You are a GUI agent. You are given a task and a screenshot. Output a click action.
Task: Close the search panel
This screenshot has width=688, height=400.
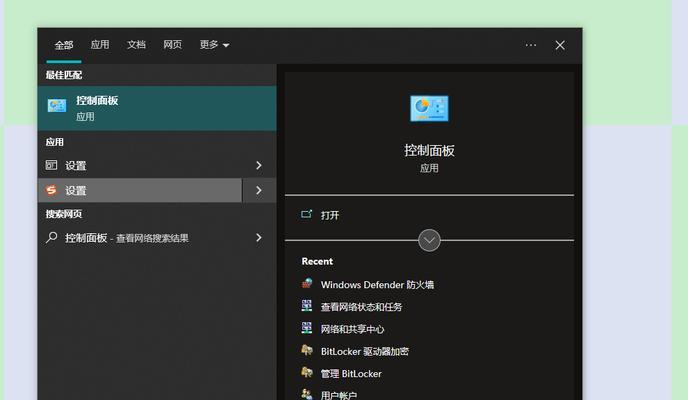tap(560, 45)
